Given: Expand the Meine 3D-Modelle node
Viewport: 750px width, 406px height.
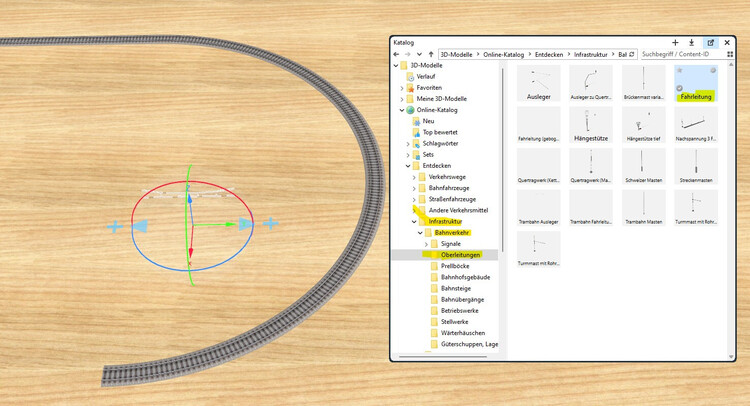Looking at the screenshot, I should tap(402, 99).
